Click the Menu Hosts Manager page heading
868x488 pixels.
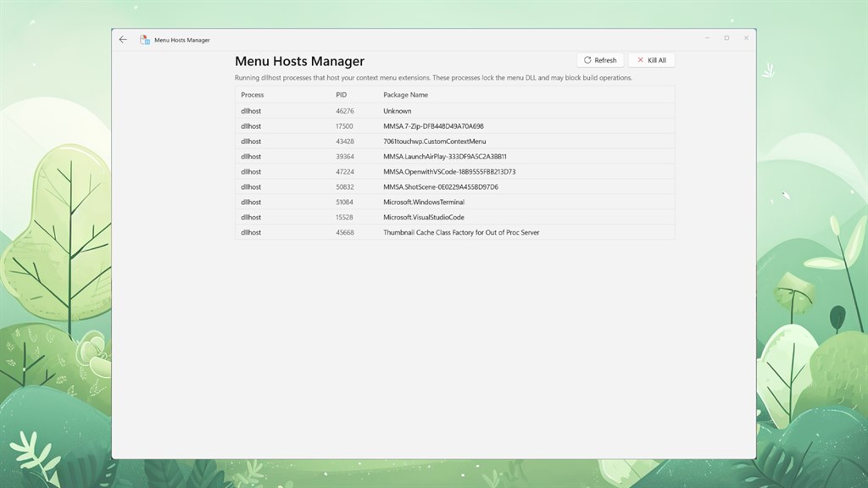point(299,61)
